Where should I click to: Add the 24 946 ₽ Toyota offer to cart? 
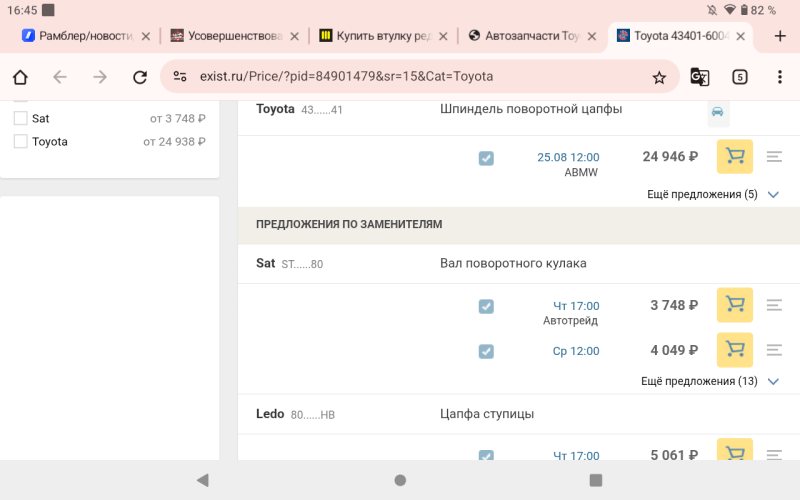point(735,156)
